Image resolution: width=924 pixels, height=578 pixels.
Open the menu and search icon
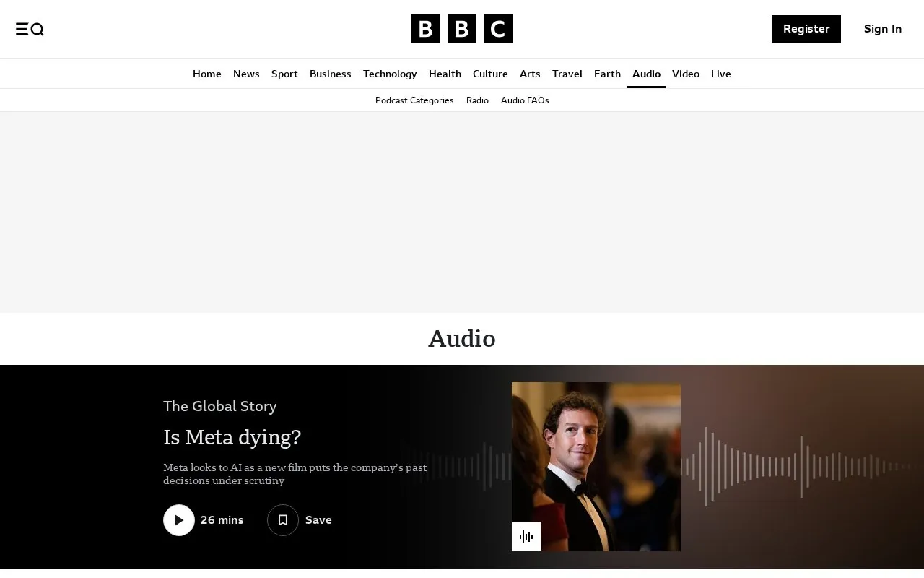(x=30, y=29)
